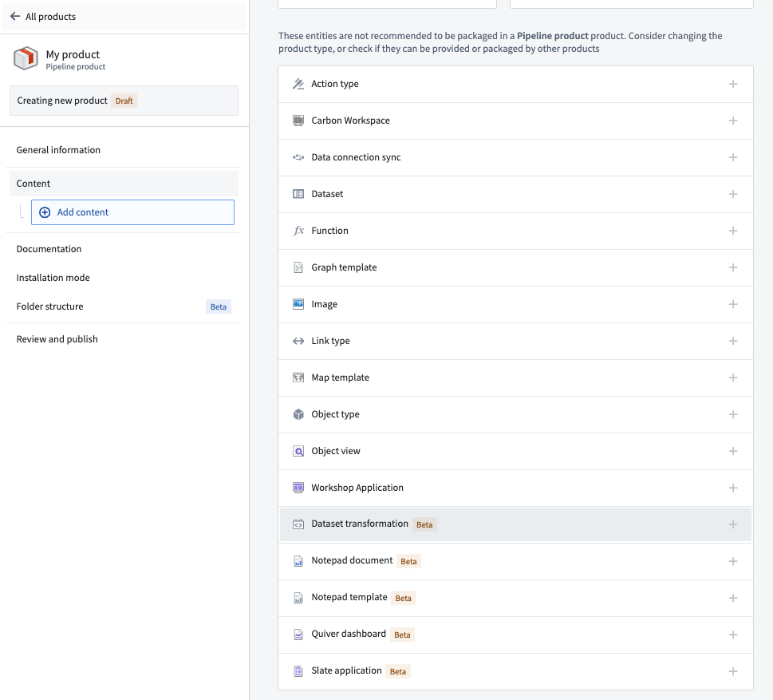Open the Folder structure section

point(123,306)
